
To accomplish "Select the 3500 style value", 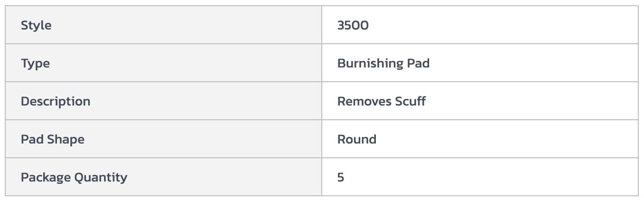I will pos(353,25).
